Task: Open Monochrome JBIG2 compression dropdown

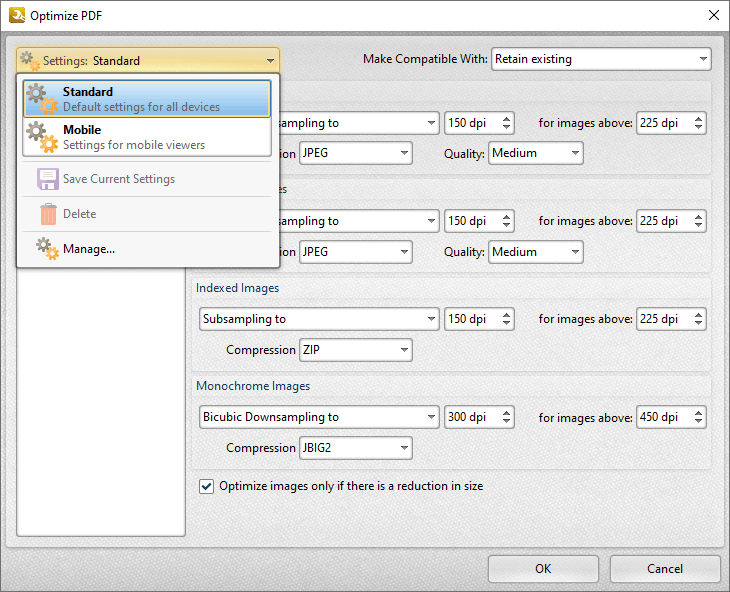Action: 356,448
